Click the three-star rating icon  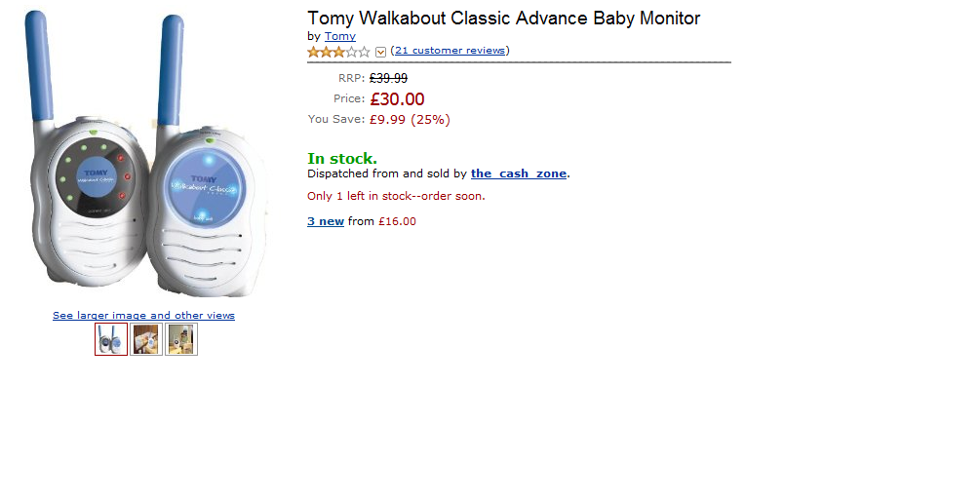(x=338, y=52)
